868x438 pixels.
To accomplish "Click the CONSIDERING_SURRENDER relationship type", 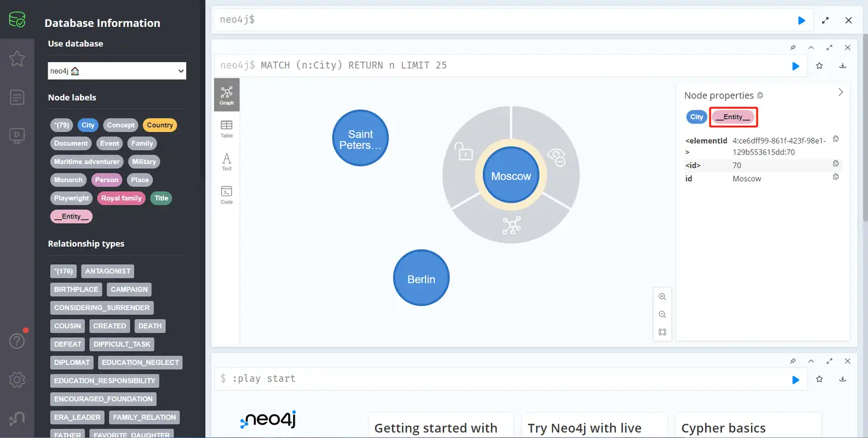I will pos(102,308).
